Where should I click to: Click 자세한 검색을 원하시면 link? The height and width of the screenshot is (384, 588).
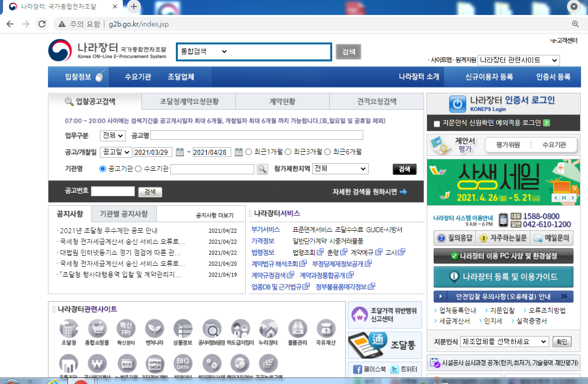pyautogui.click(x=369, y=192)
